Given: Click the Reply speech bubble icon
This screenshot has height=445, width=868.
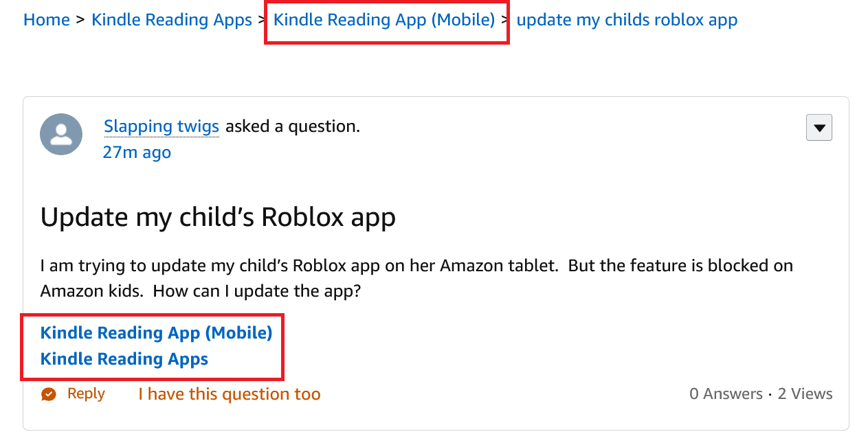Looking at the screenshot, I should 48,394.
